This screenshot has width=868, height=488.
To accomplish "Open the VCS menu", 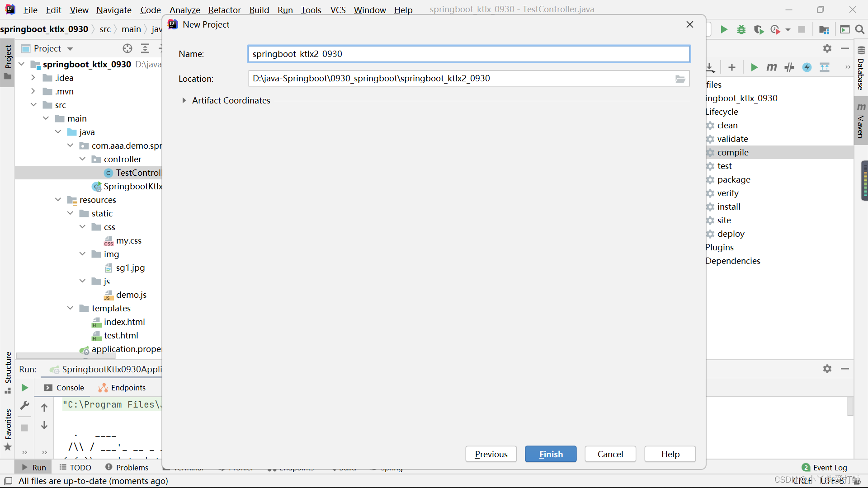I will [x=338, y=10].
